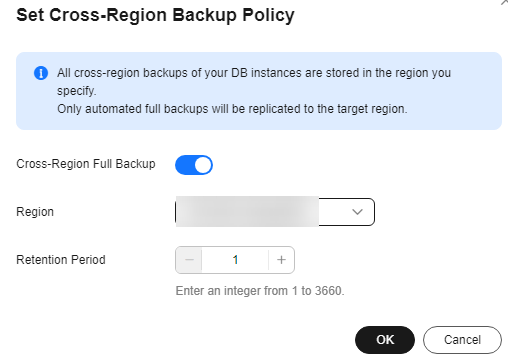Click the word specify in the info banner
This screenshot has width=508, height=361.
(76, 91)
